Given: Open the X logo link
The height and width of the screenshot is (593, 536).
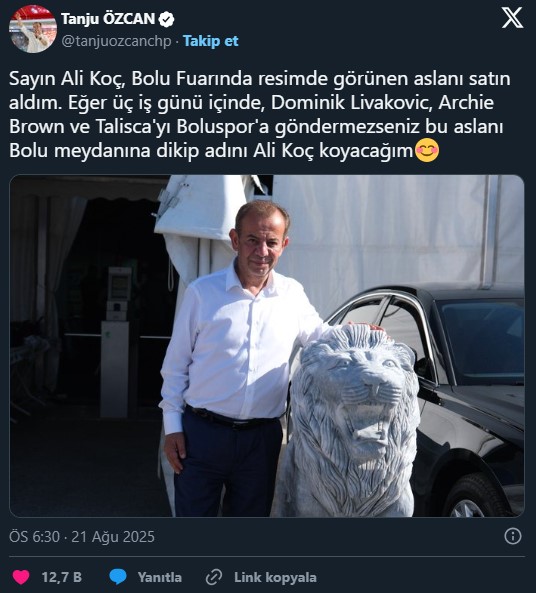Looking at the screenshot, I should coord(512,18).
